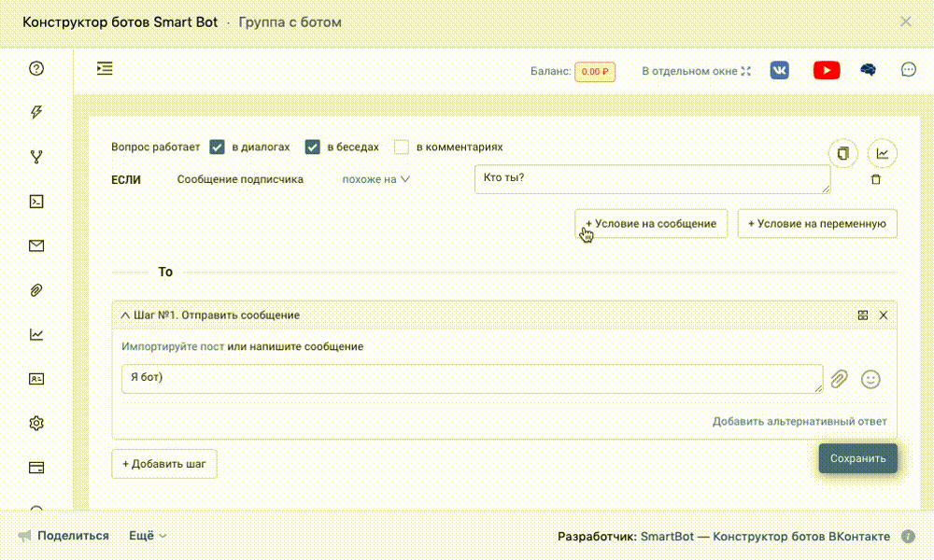Image resolution: width=934 pixels, height=560 pixels.
Task: Click the 'Сообщение подписчика' label
Action: pyautogui.click(x=240, y=179)
